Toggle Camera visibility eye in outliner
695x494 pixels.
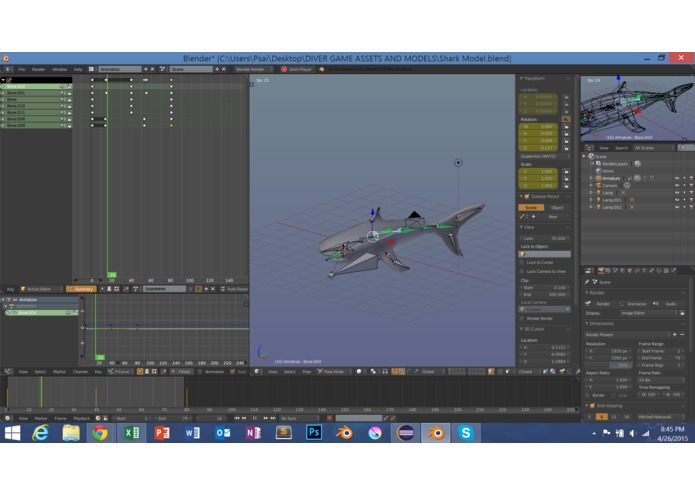coord(677,185)
